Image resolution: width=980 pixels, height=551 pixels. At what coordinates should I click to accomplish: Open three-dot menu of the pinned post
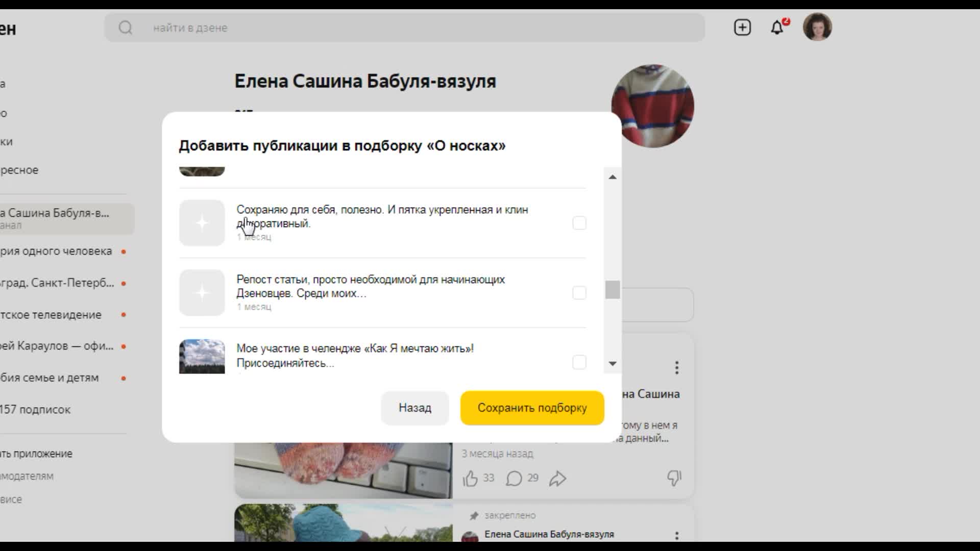[x=677, y=536]
